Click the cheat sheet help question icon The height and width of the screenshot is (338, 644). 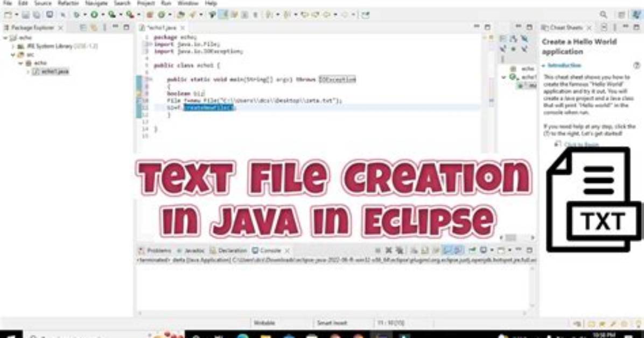636,65
